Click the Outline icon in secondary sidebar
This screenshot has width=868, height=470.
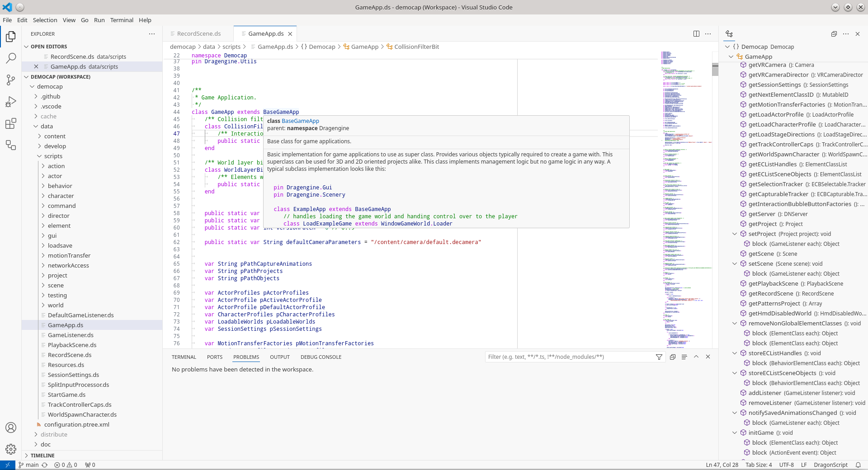729,34
